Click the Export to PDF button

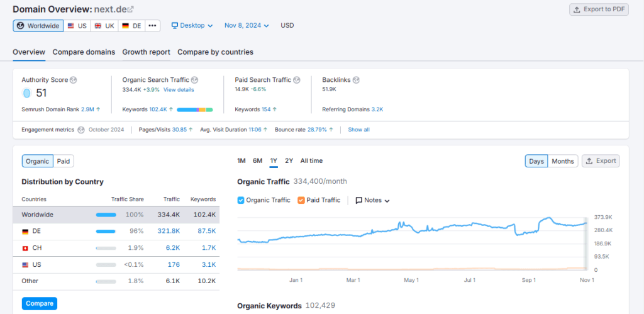(x=599, y=9)
